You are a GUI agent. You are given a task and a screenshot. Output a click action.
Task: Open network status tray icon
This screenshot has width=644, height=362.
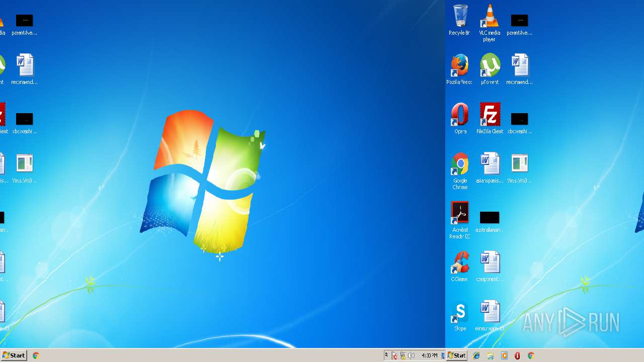coord(403,355)
